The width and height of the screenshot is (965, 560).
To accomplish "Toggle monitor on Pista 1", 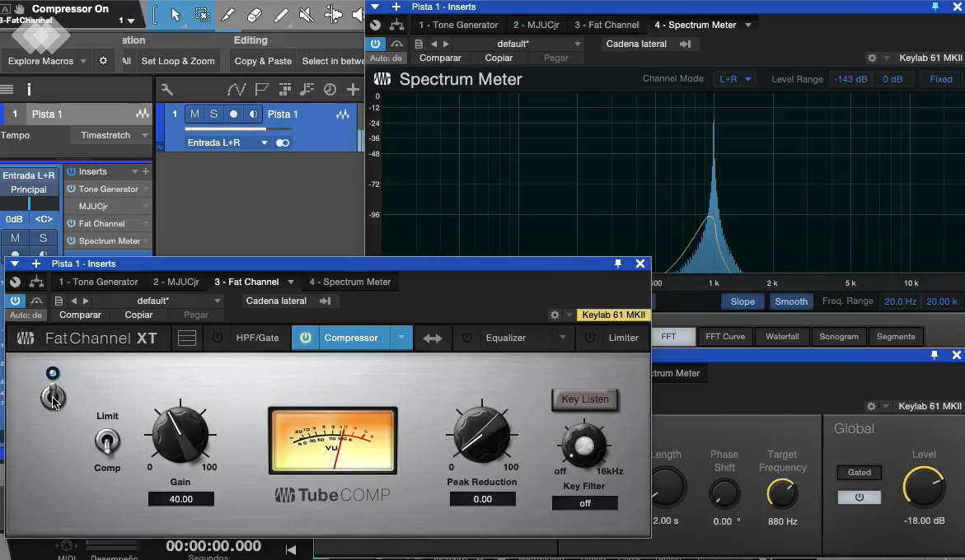I will (253, 114).
